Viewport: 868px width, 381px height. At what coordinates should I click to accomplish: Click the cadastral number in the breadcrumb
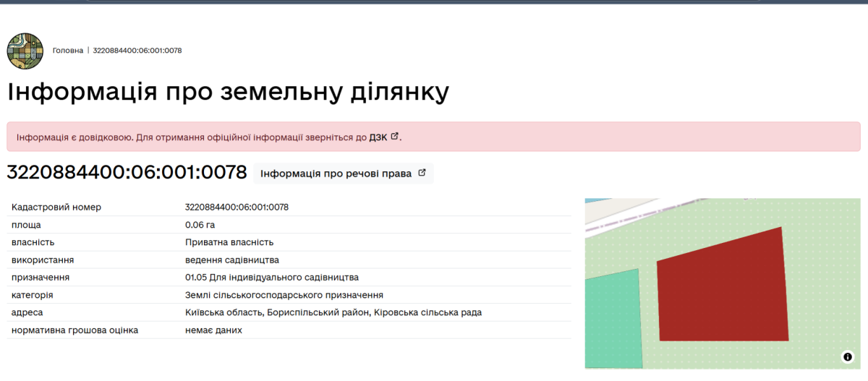click(x=137, y=51)
